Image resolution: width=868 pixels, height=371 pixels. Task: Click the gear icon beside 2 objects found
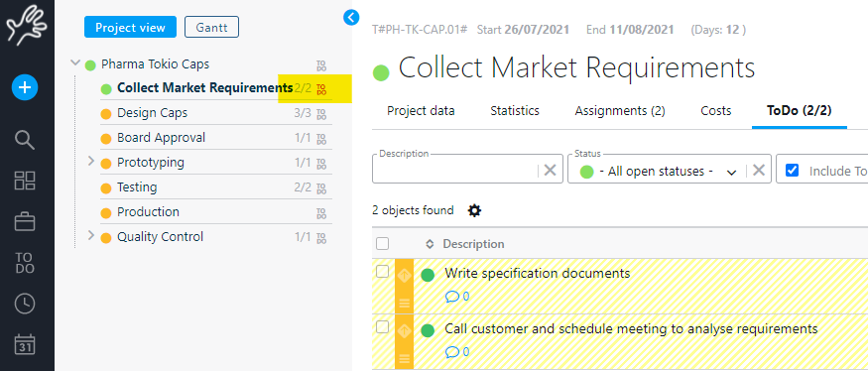tap(474, 210)
